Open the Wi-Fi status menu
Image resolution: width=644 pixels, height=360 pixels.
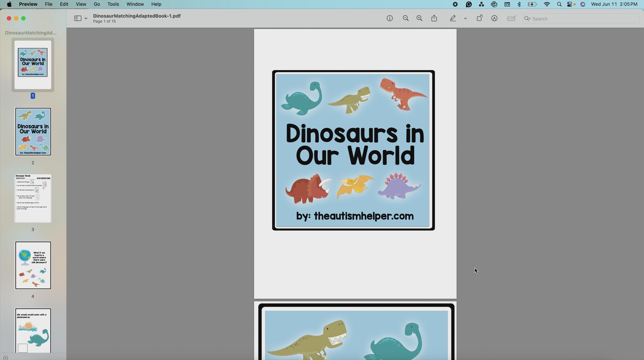(x=547, y=4)
